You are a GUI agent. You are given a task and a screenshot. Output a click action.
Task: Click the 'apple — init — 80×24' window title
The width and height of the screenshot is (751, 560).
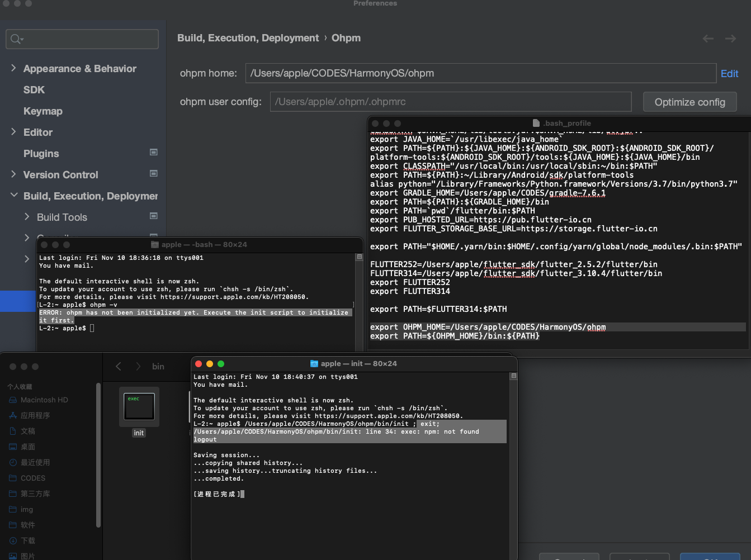click(358, 364)
